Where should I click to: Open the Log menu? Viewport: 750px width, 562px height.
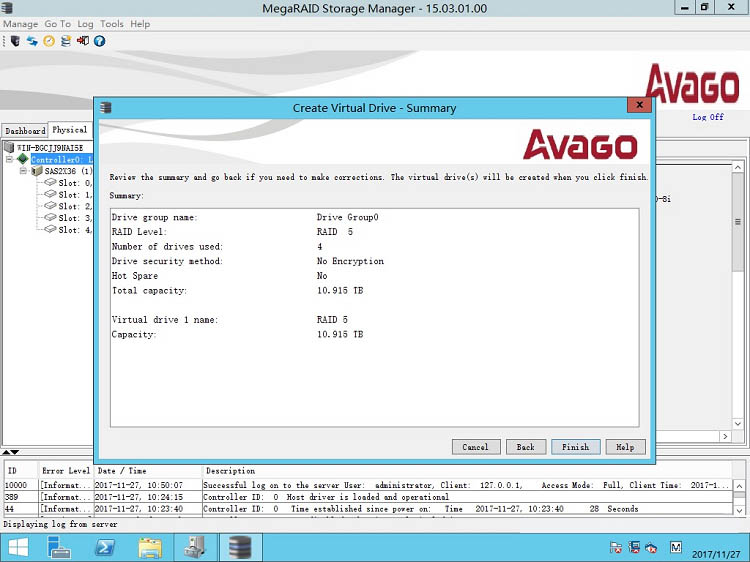[x=85, y=24]
